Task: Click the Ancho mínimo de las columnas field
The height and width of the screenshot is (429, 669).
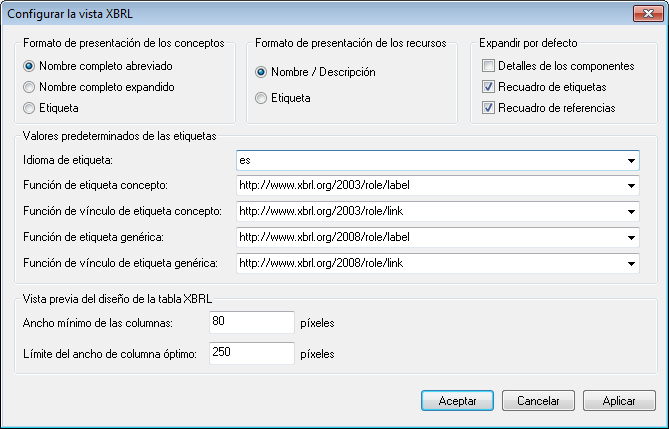Action: point(252,323)
